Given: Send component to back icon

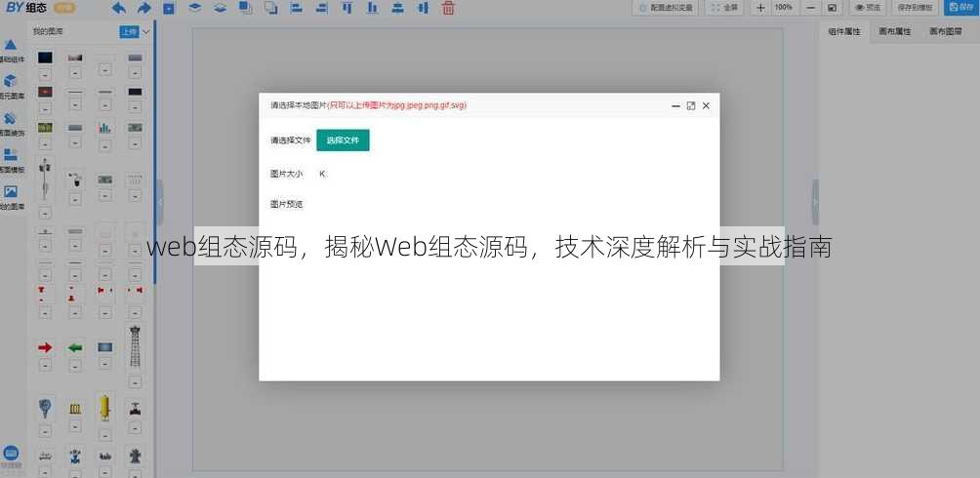Looking at the screenshot, I should (x=270, y=8).
